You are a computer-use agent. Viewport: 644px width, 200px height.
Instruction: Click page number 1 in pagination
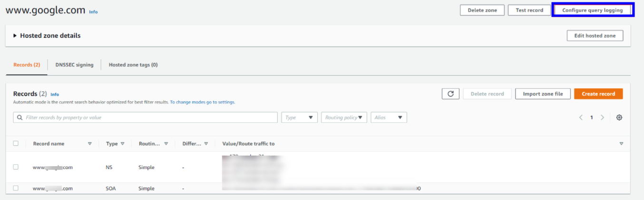[x=592, y=118]
